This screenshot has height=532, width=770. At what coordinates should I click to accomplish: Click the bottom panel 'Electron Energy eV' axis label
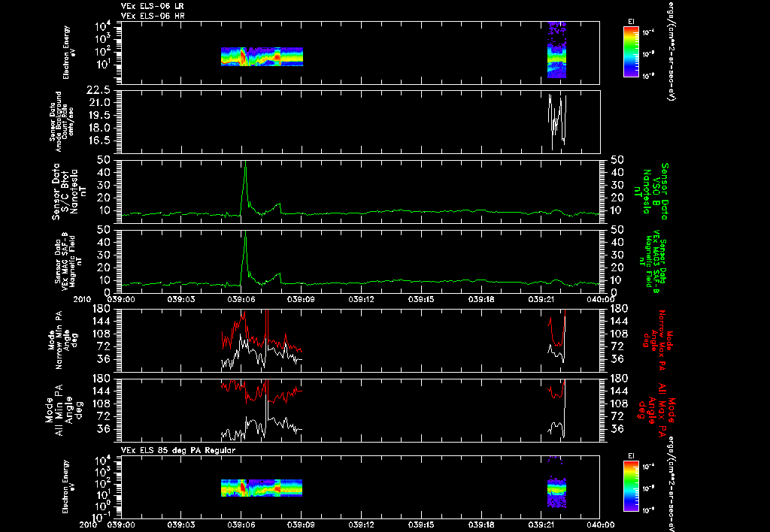pos(70,487)
